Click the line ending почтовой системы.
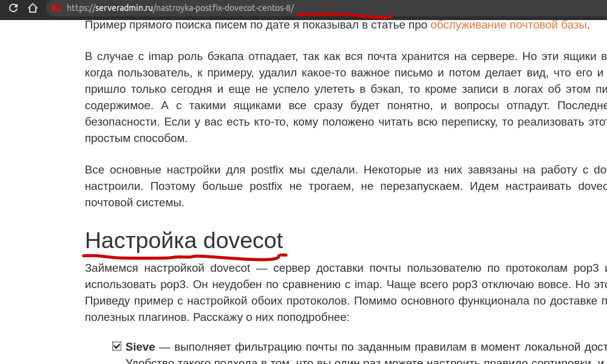Image resolution: width=607 pixels, height=364 pixels. tap(134, 202)
